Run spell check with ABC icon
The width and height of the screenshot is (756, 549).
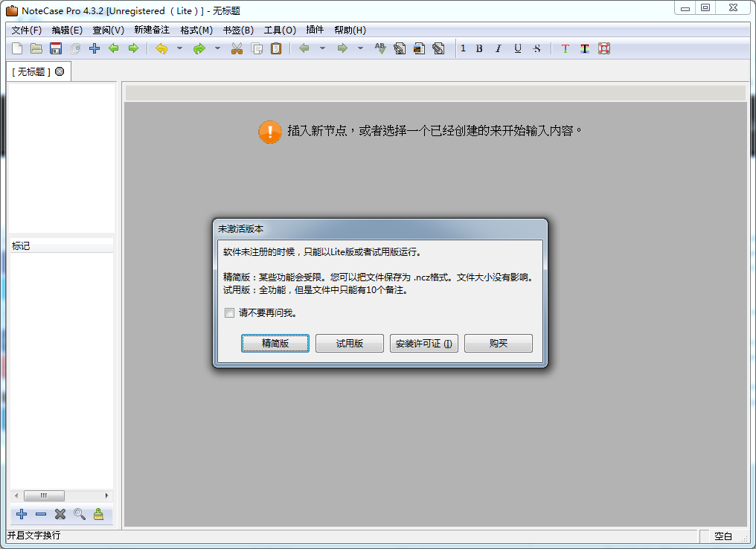(x=380, y=48)
